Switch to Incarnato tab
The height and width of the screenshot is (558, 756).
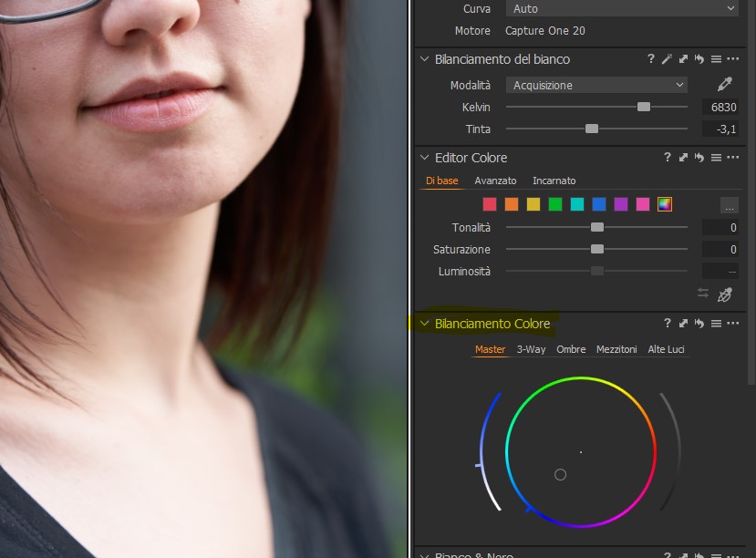point(554,181)
